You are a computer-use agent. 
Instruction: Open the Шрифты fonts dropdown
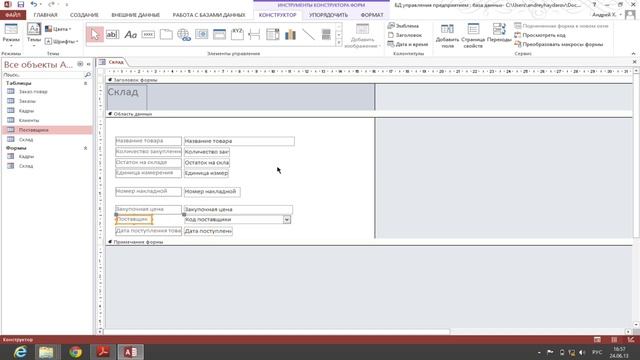(61, 41)
